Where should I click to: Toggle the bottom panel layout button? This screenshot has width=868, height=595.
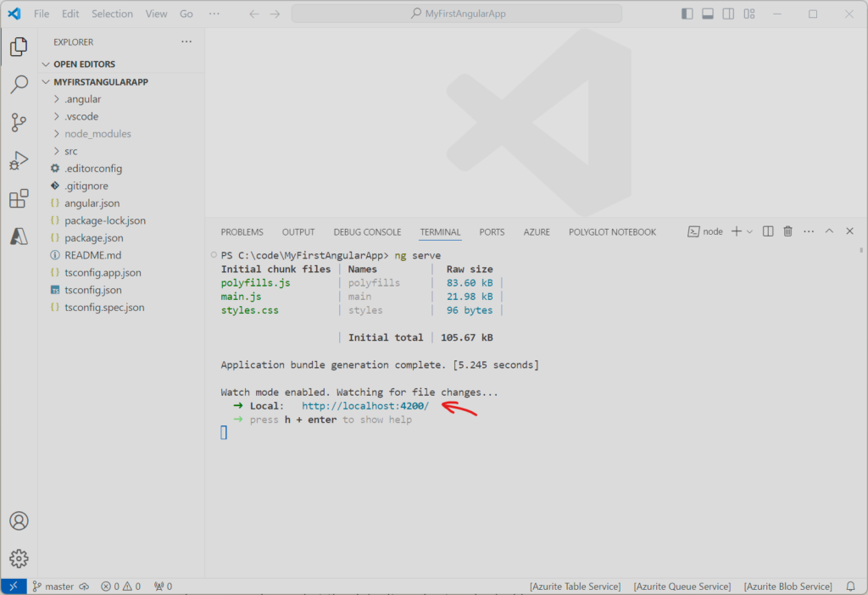tap(708, 14)
